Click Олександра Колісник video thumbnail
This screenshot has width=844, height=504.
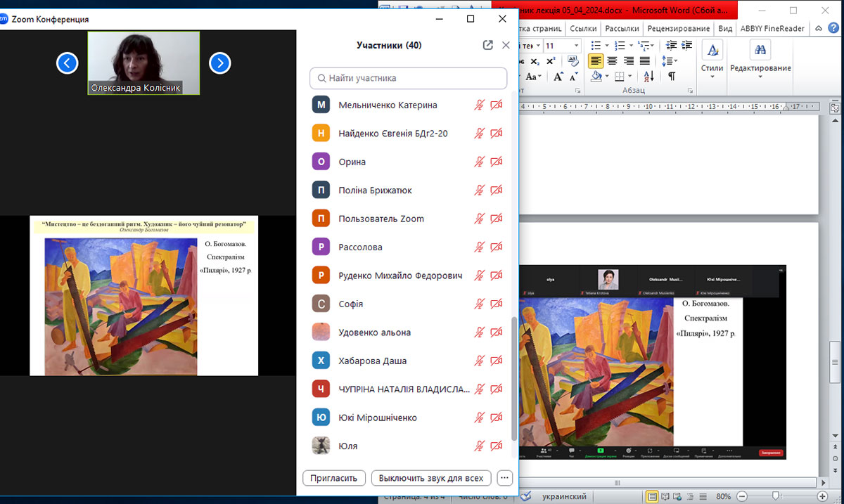point(143,63)
